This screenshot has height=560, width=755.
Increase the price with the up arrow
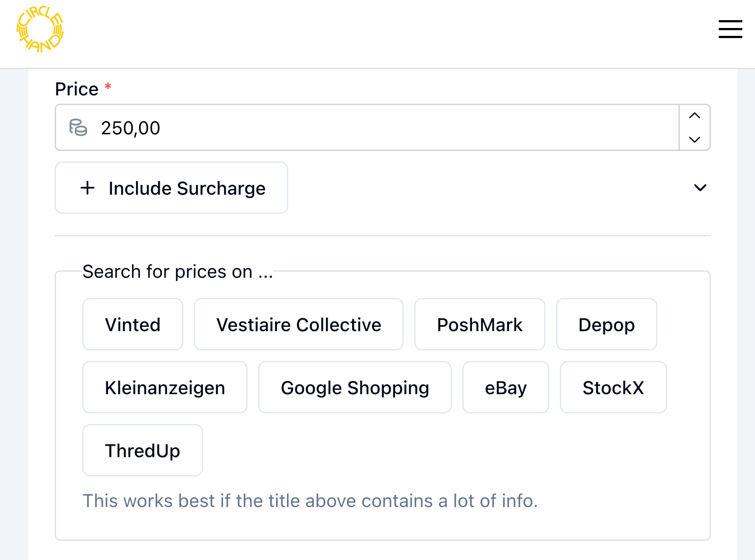pos(694,115)
